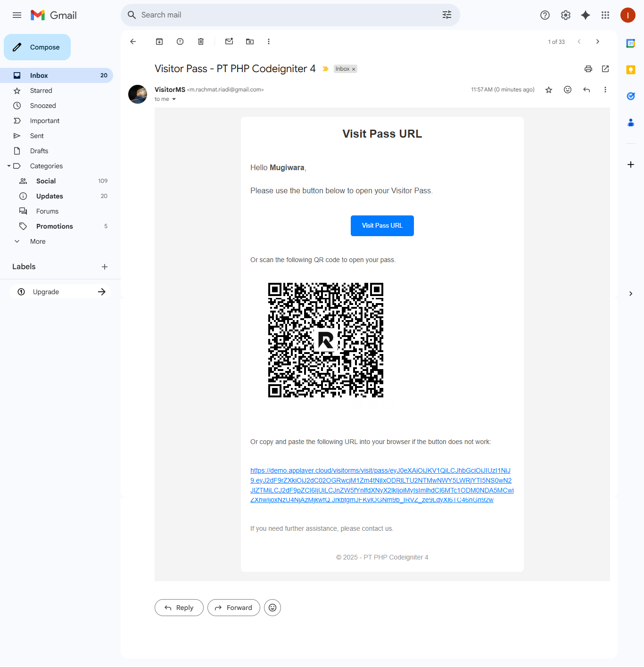
Task: Print this email conversation
Action: (588, 69)
